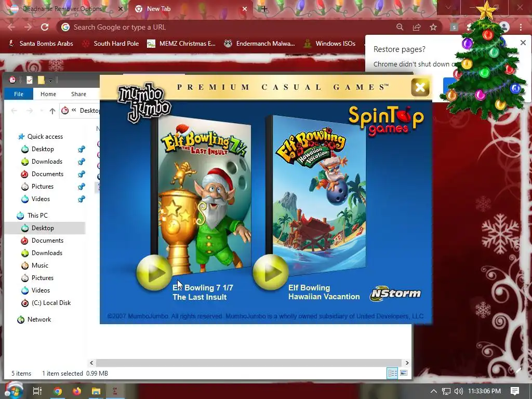Reload page in Chrome
532x399 pixels.
[x=45, y=27]
